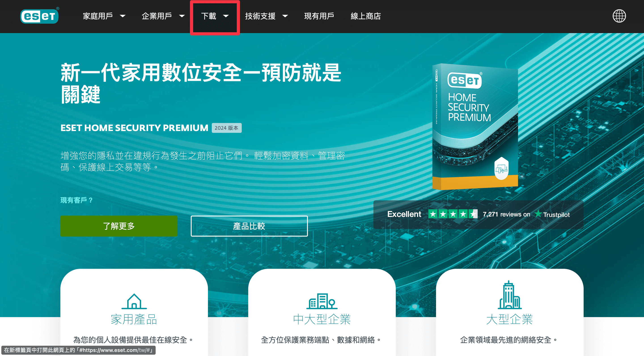
Task: Click the office buildings icon for 中大型企業
Action: tap(322, 301)
